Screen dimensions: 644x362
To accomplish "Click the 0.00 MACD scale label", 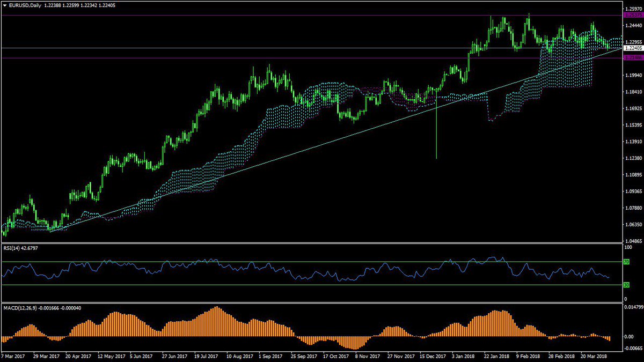I will (x=629, y=337).
